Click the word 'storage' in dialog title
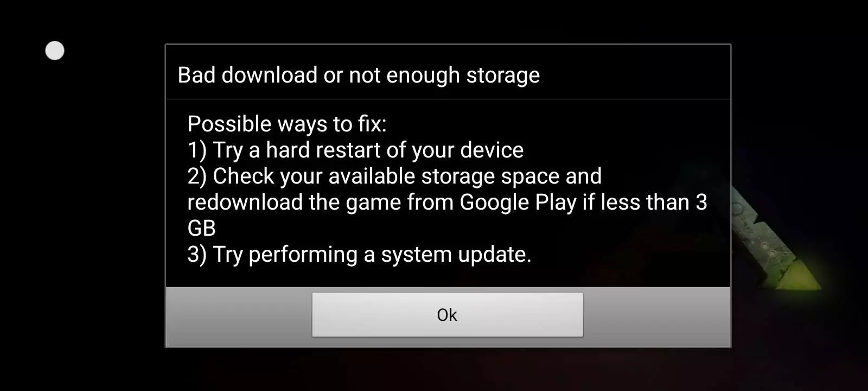 tap(503, 75)
